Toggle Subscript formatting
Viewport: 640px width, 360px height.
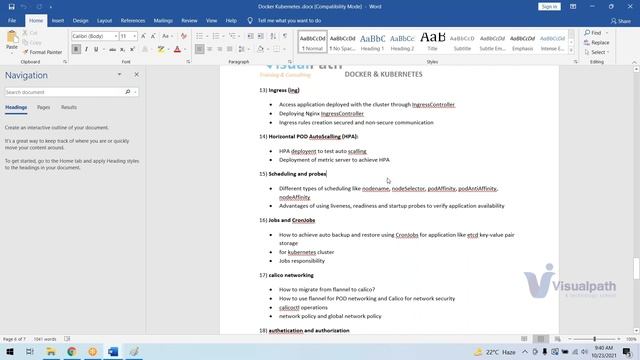[x=122, y=49]
